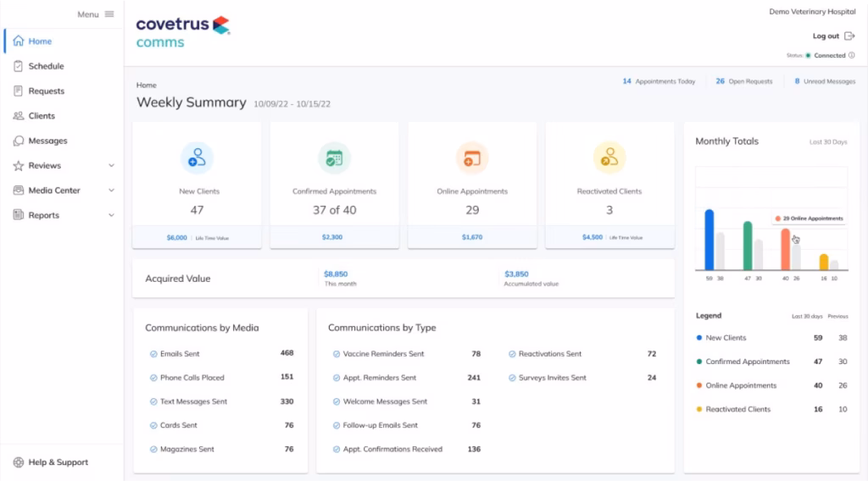Click the Clients people icon
The image size is (868, 481).
[x=19, y=115]
